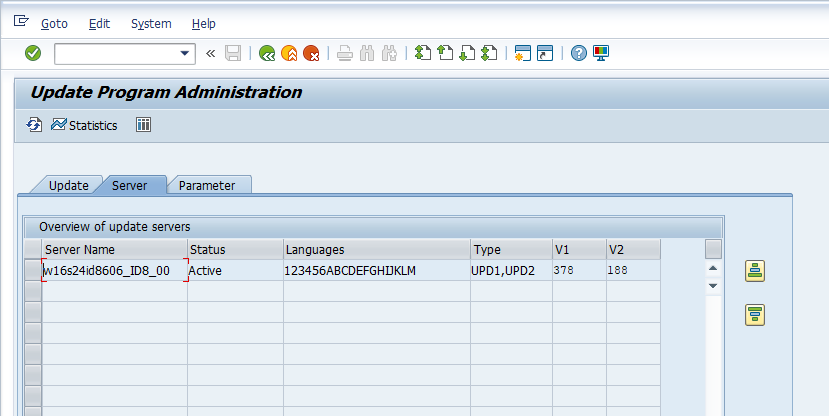Open Help via the question mark icon

578,54
